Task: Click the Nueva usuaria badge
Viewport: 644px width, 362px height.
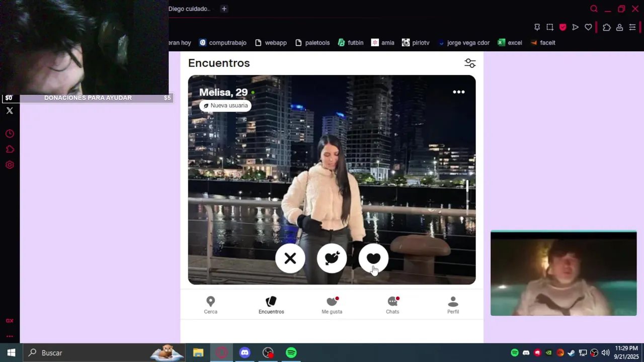Action: click(x=225, y=106)
